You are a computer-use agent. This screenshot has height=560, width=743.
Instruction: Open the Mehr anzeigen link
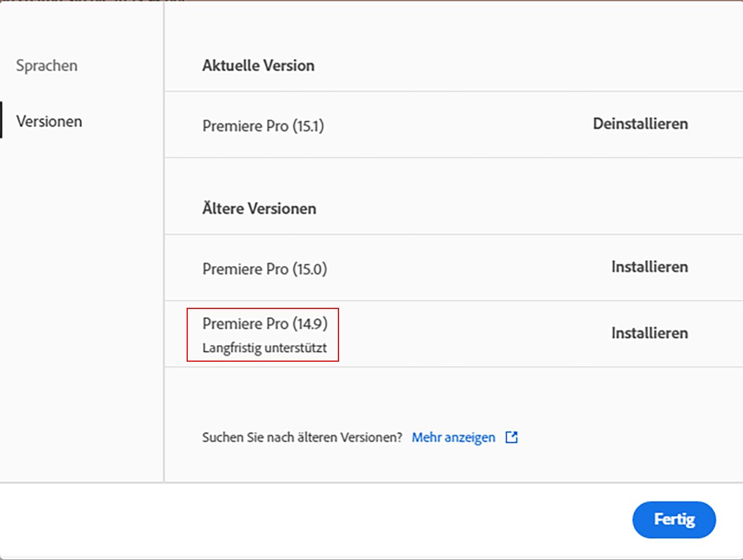point(453,437)
